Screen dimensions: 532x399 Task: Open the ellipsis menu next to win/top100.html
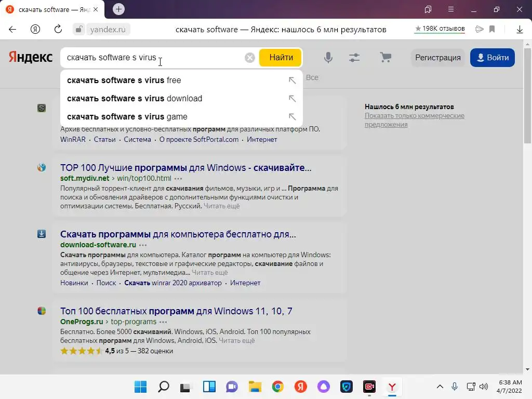179,179
